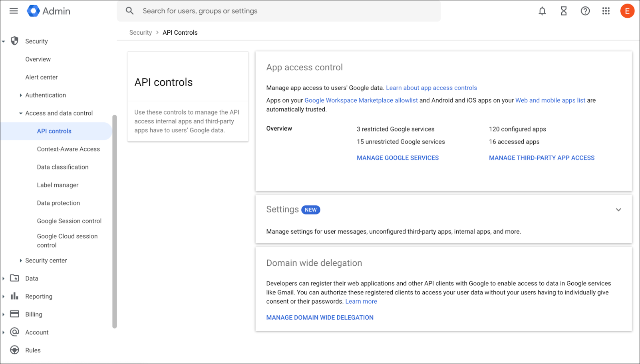This screenshot has width=640, height=364.
Task: Expand the Billing section arrow
Action: click(4, 314)
